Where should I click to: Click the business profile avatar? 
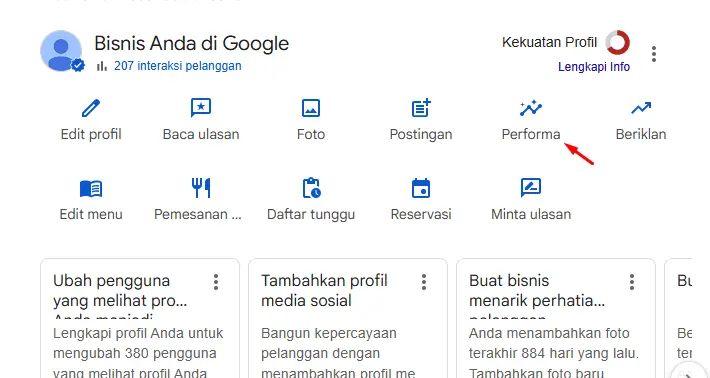(x=61, y=51)
